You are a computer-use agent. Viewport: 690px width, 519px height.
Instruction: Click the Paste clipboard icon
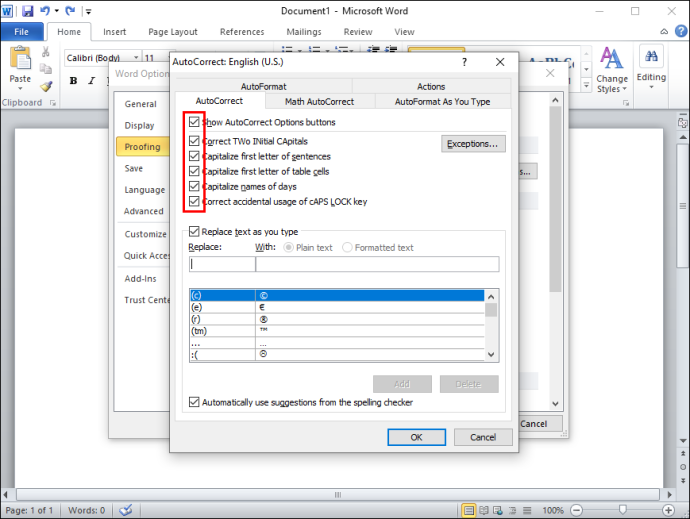tap(20, 58)
